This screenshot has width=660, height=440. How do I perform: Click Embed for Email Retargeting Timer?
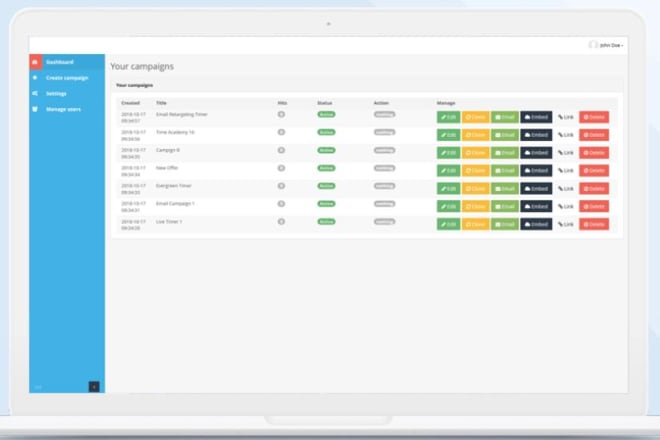tap(536, 117)
